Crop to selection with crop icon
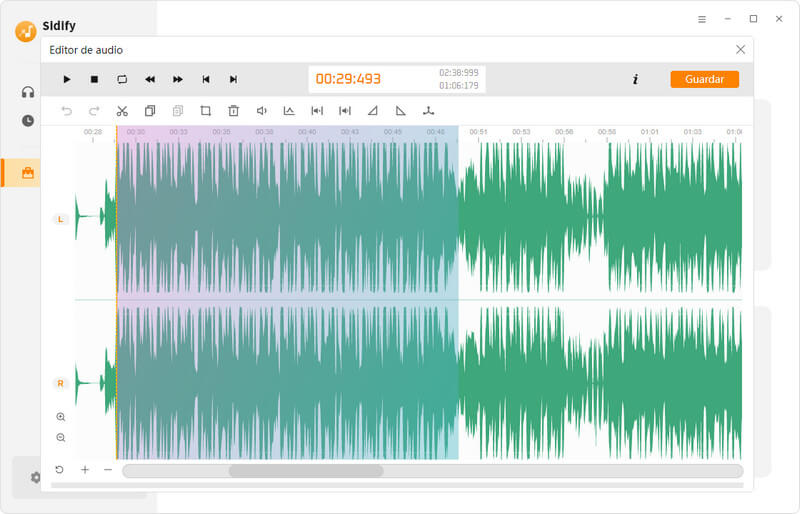Image resolution: width=800 pixels, height=514 pixels. tap(206, 111)
